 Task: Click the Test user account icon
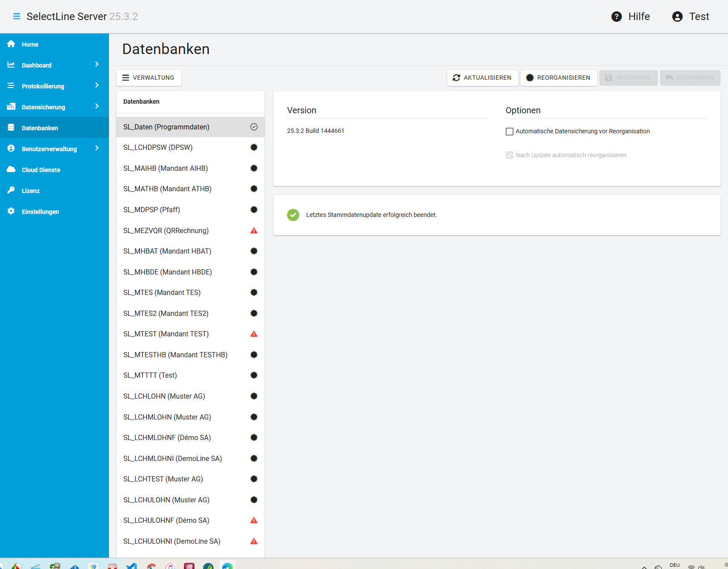coord(677,17)
